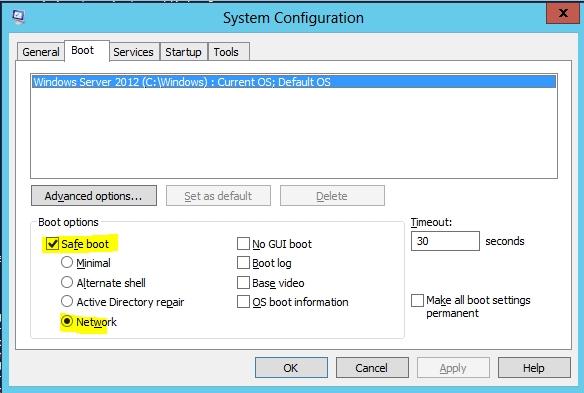Select the Boot tab

pos(87,51)
